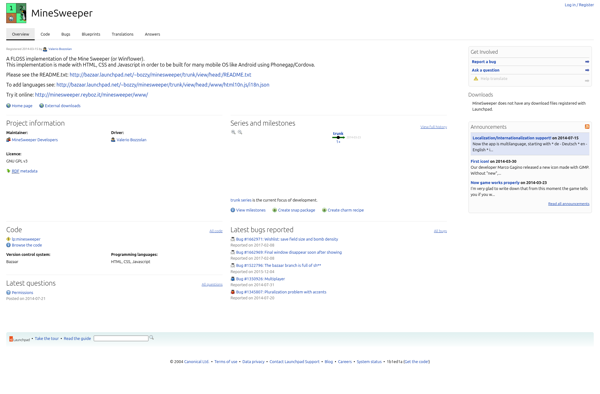Select the trunk series marker on timeline
Image resolution: width=600 pixels, height=394 pixels.
(338, 137)
